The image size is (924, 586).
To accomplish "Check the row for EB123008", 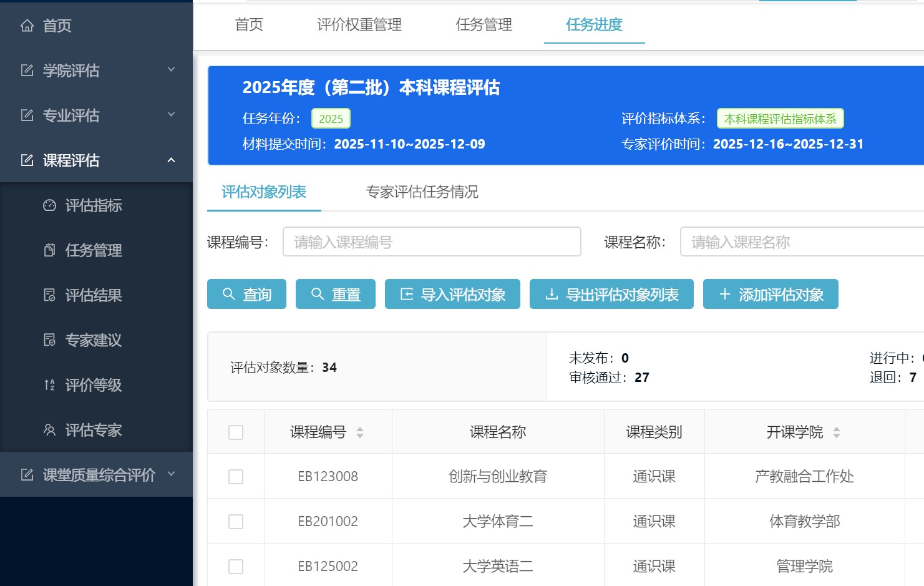I will click(236, 477).
